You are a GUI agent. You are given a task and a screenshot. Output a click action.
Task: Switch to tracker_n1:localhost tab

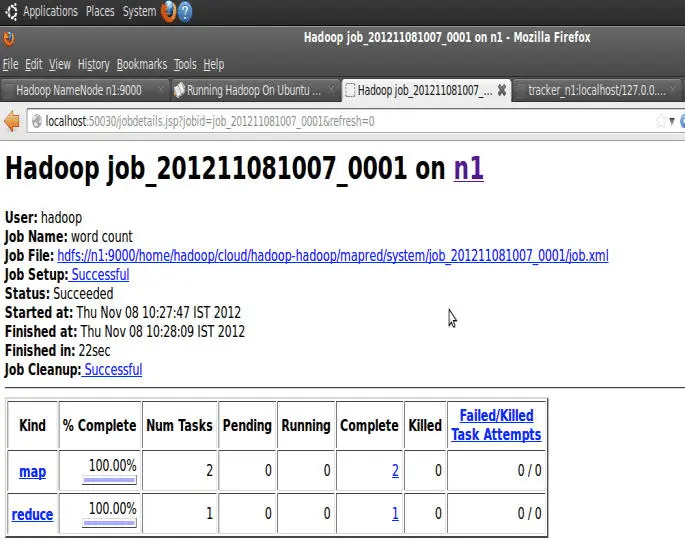pyautogui.click(x=597, y=90)
